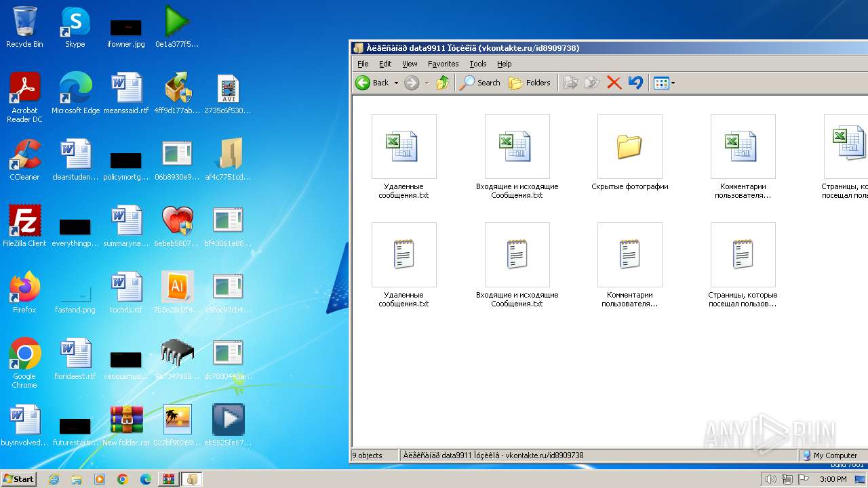Select the 6ebeb5807 heart icon on desktop
868x488 pixels.
(x=177, y=226)
